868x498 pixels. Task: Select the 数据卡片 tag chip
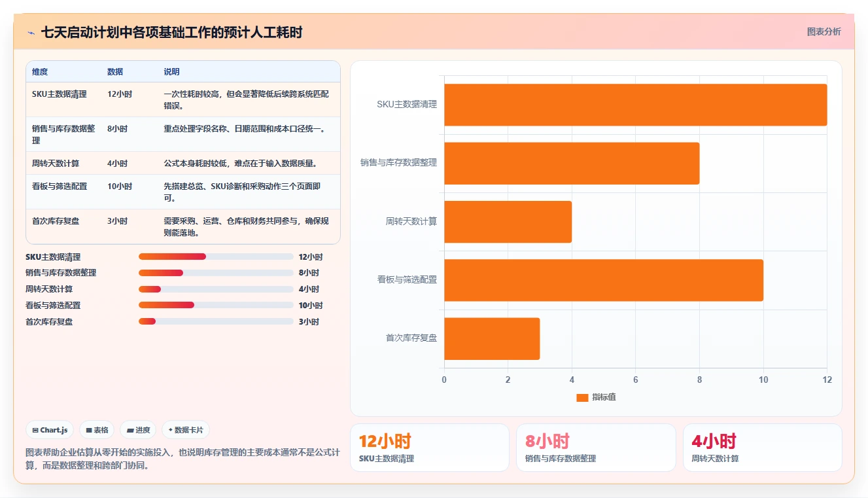186,430
